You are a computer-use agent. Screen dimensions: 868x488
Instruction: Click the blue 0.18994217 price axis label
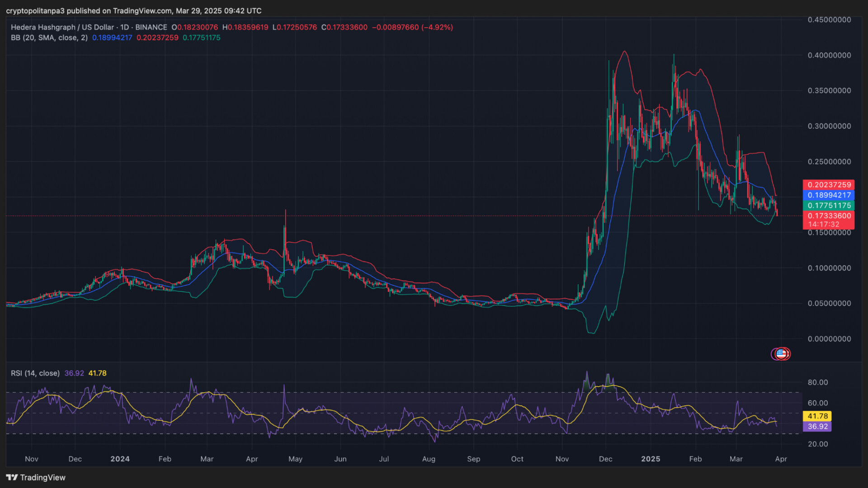pyautogui.click(x=829, y=195)
